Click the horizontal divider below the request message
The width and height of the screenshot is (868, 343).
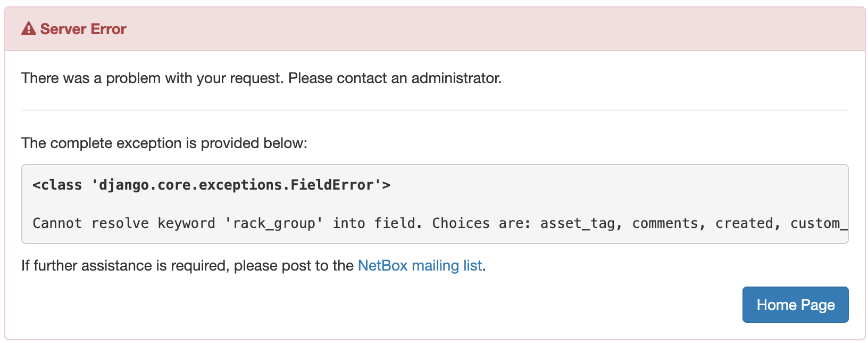click(435, 110)
